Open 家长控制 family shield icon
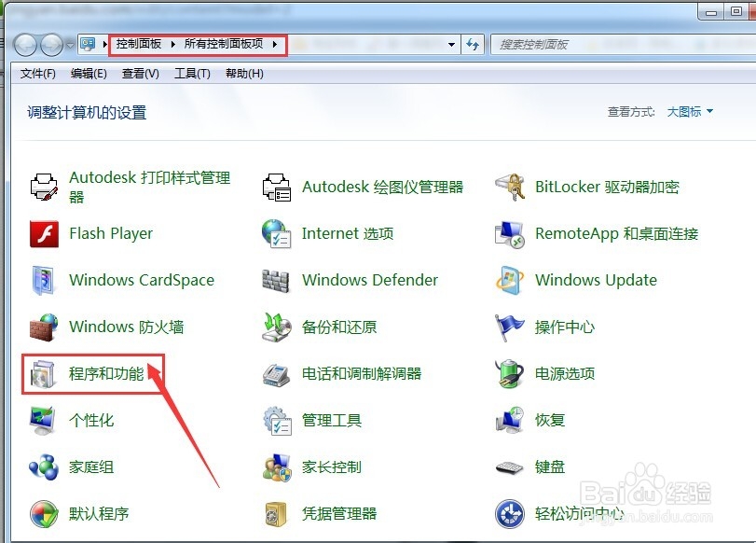Image resolution: width=756 pixels, height=543 pixels. (277, 466)
